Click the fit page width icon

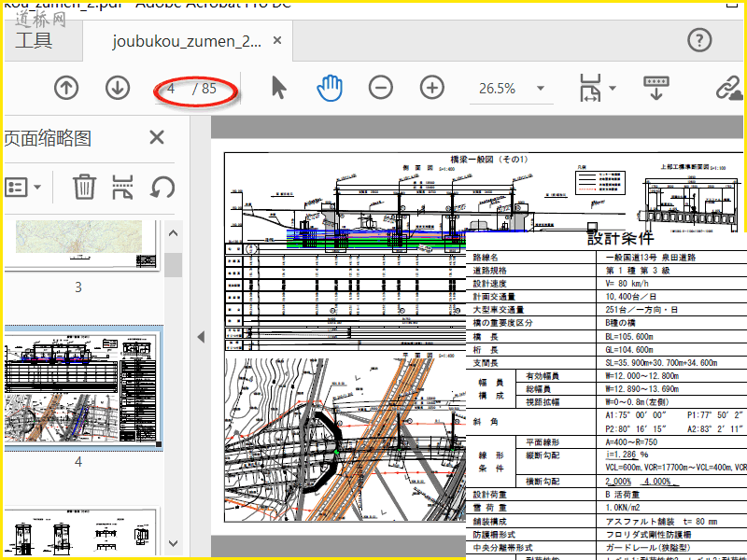590,88
